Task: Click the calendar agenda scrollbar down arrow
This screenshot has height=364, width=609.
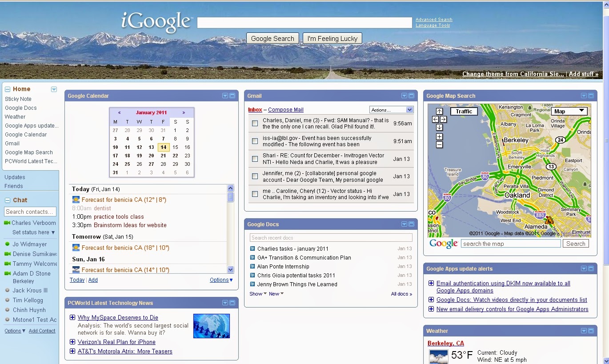Action: [x=230, y=269]
